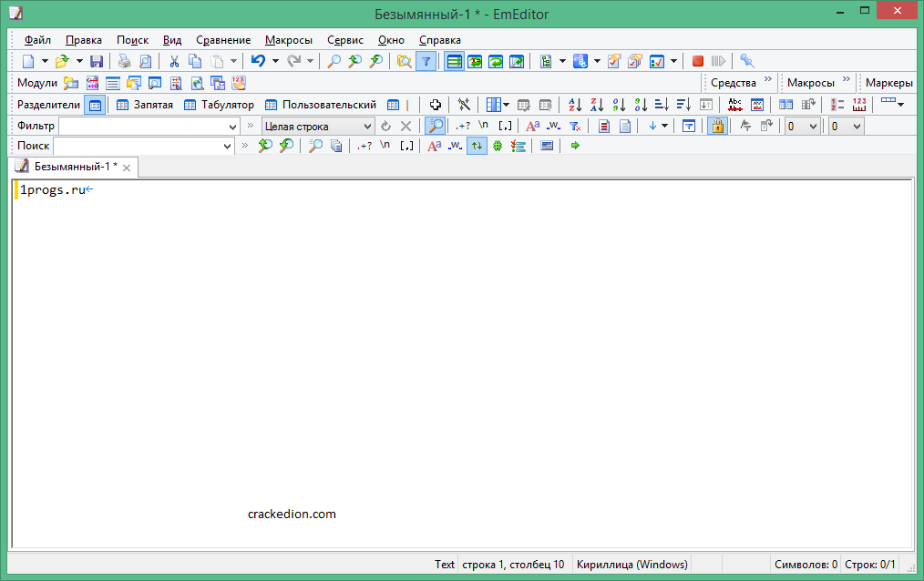924x581 pixels.
Task: Close the Безымянный-1 tab with X
Action: tap(127, 168)
